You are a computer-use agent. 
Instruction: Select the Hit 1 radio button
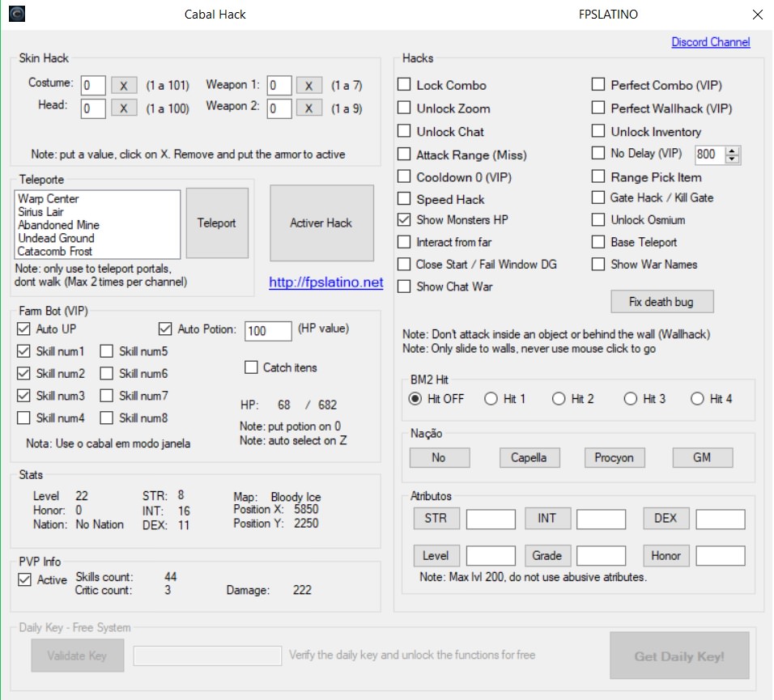coord(491,399)
